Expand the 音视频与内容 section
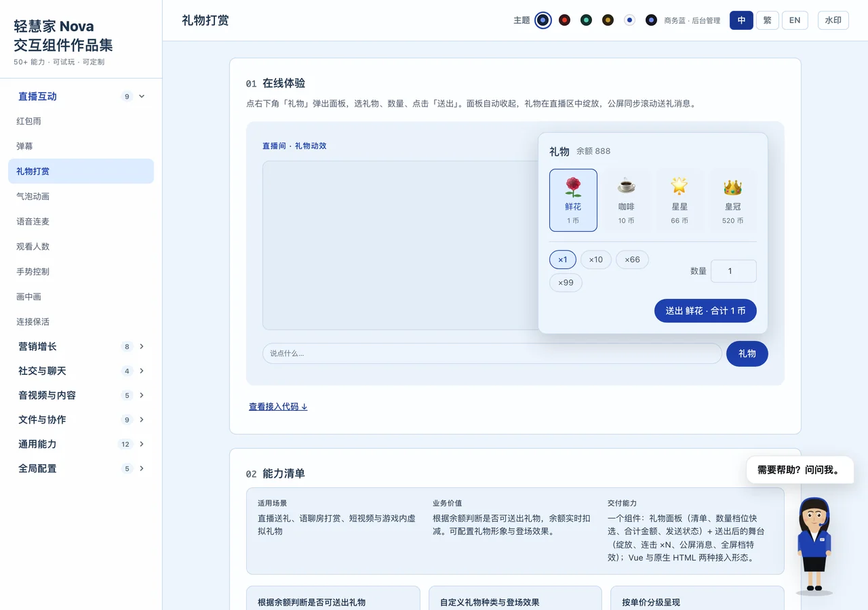The image size is (868, 610). point(81,395)
